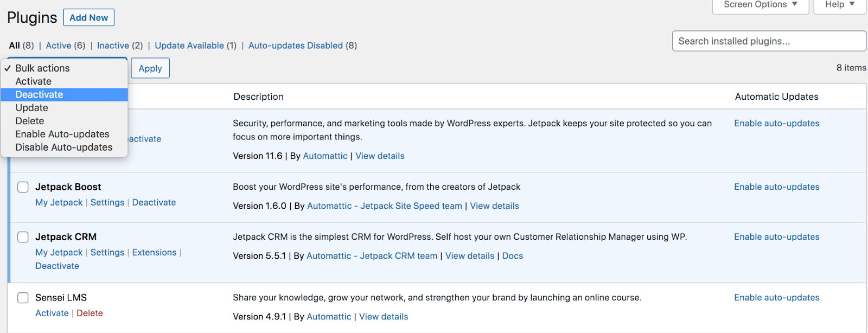The width and height of the screenshot is (868, 333).
Task: Click the Automatic Updates column header
Action: click(x=777, y=97)
